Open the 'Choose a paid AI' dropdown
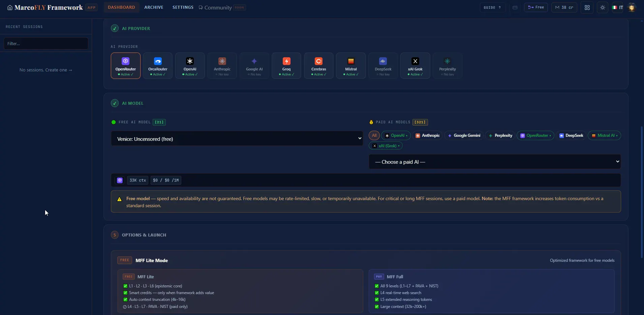 tap(495, 162)
